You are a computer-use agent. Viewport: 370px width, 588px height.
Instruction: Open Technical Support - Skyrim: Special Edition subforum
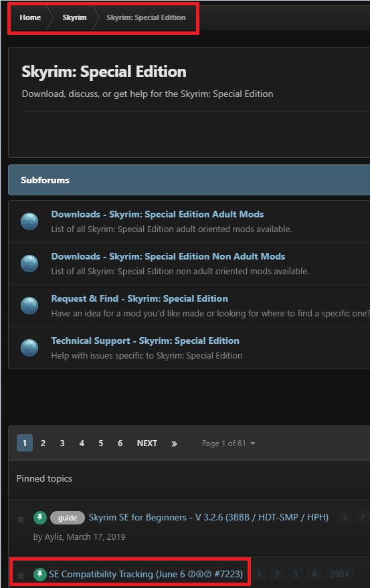coord(145,340)
